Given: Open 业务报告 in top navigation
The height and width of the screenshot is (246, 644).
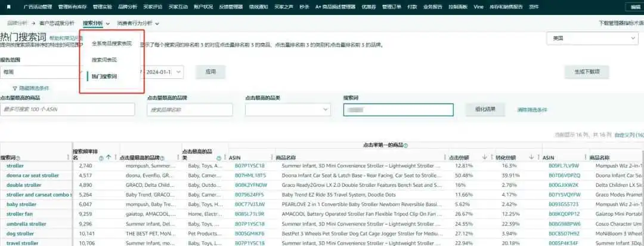Looking at the screenshot, I should [432, 7].
